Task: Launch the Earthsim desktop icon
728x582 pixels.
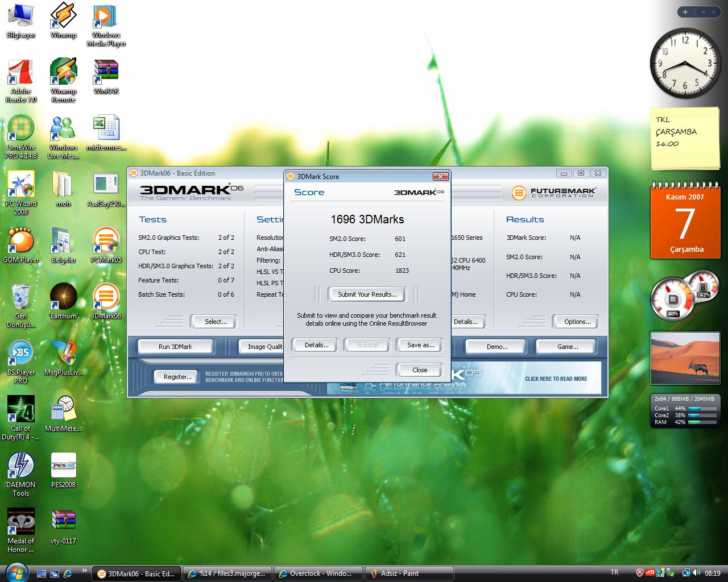Action: click(x=63, y=302)
